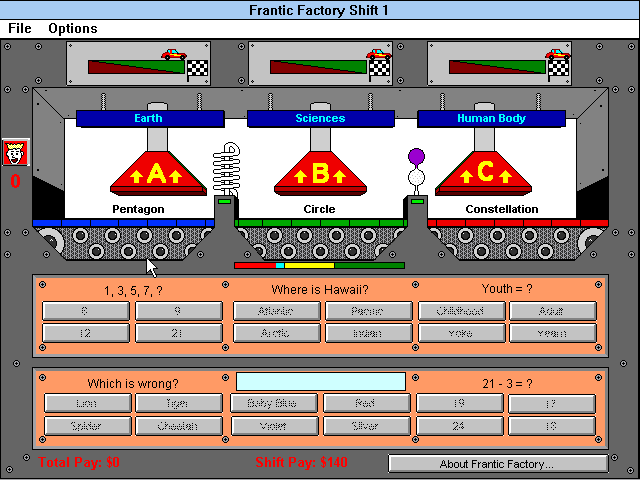640x480 pixels.
Task: Click the Yoke answer button
Action: point(462,333)
